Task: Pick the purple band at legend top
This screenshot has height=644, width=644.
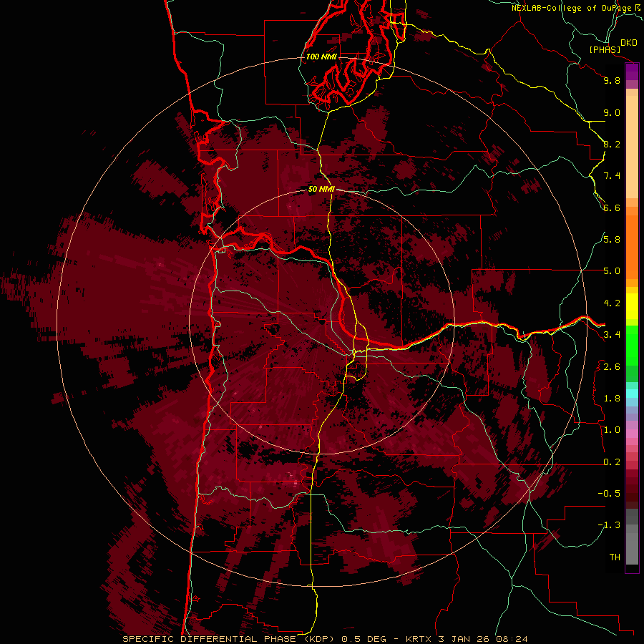Action: click(632, 72)
